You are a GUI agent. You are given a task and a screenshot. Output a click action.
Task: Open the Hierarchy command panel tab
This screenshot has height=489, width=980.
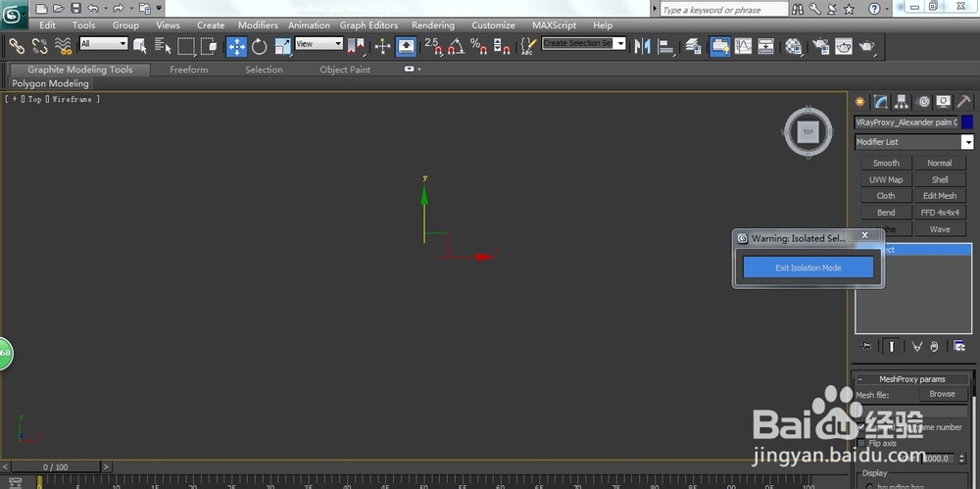tap(902, 102)
